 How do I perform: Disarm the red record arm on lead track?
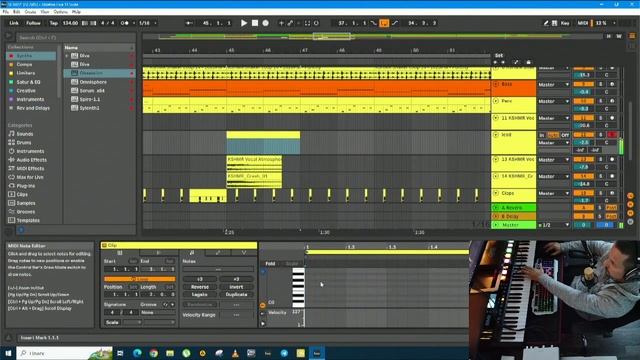[x=612, y=135]
